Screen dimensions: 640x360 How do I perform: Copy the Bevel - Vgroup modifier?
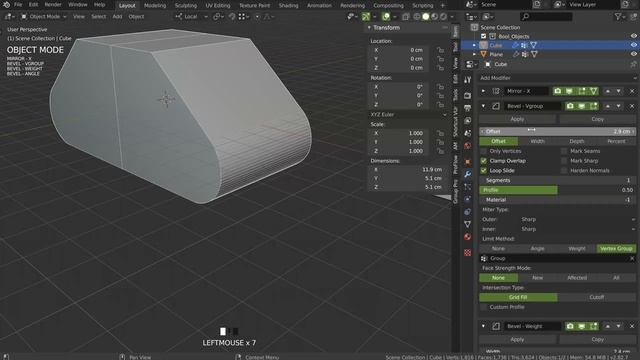coord(598,119)
